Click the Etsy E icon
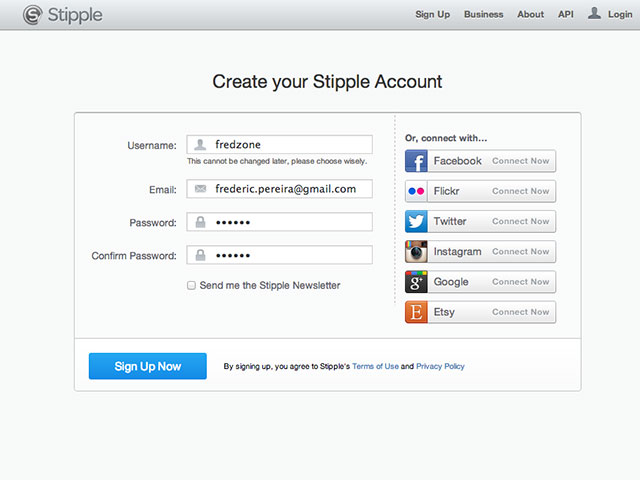This screenshot has width=640, height=480. tap(416, 312)
